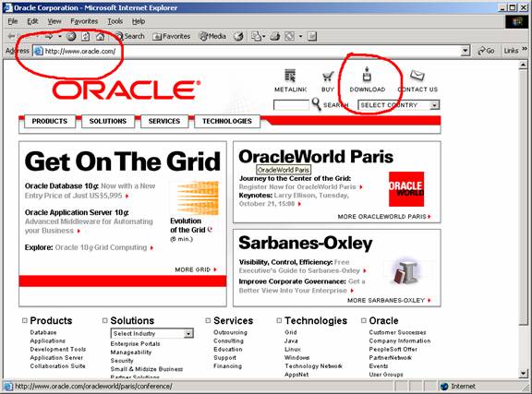The image size is (532, 394).
Task: Click the Oracle World red logo image
Action: tap(406, 189)
